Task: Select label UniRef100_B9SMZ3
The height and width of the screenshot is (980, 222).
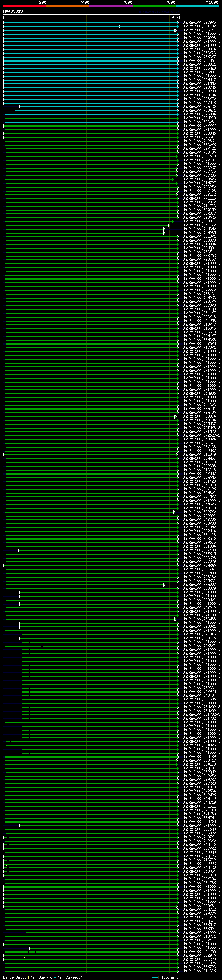Action: (199, 68)
